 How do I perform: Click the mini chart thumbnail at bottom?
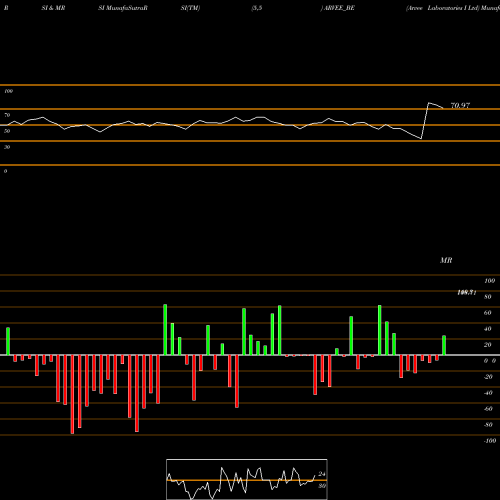click(x=247, y=479)
